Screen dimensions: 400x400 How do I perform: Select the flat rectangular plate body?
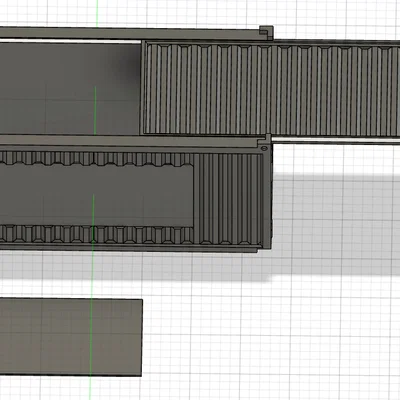tap(71, 337)
